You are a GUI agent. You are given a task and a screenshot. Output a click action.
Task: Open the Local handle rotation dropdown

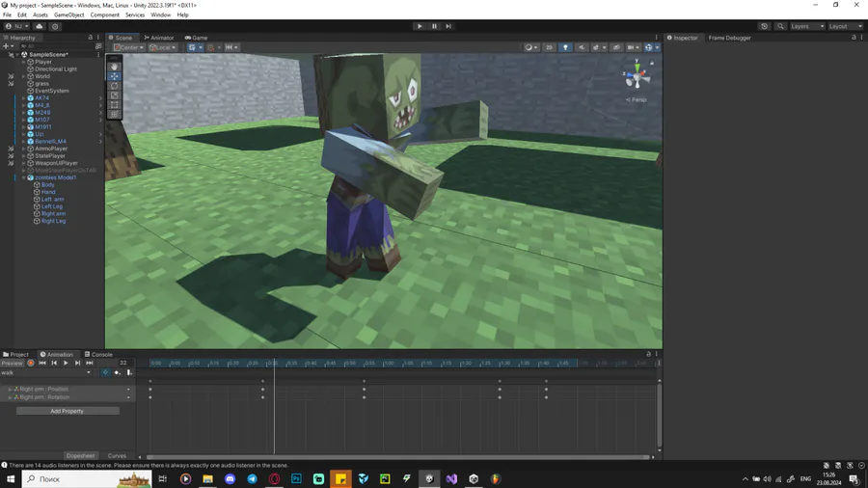(162, 47)
